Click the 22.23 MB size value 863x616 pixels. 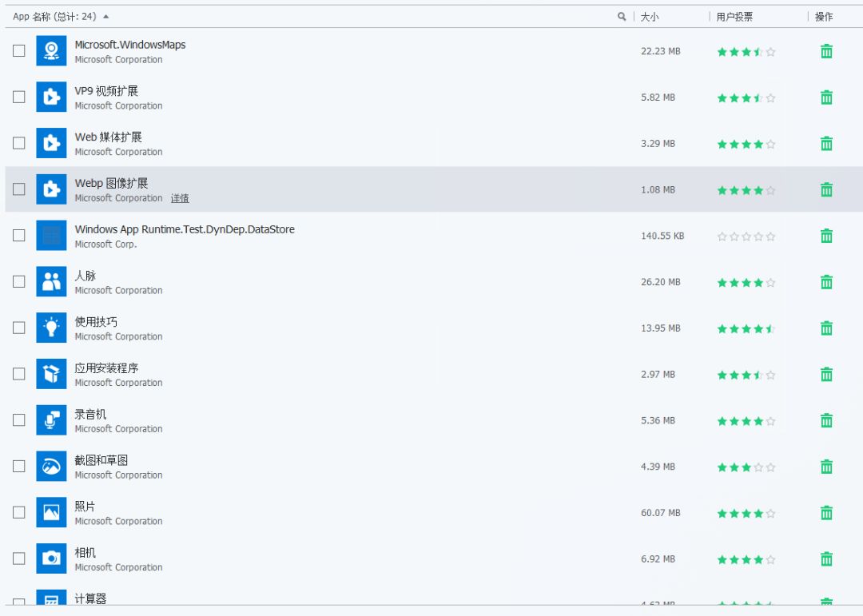coord(661,51)
